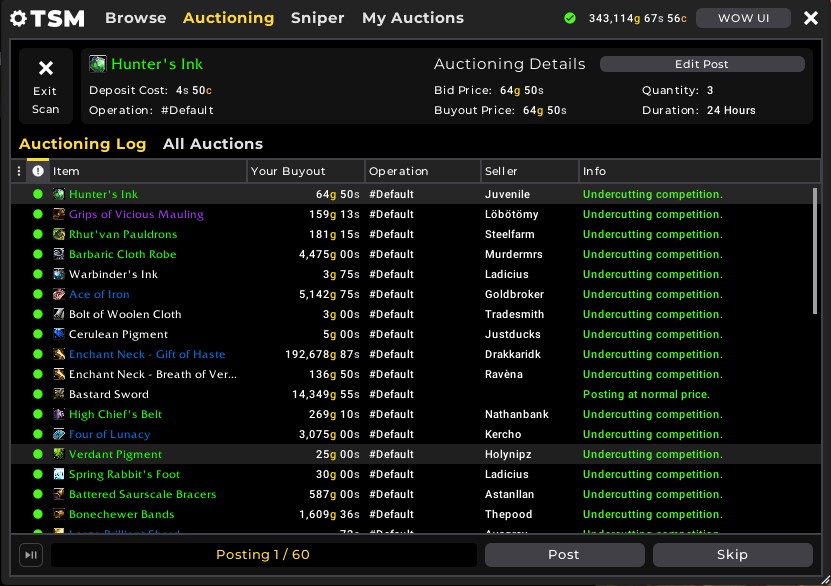This screenshot has width=831, height=586.
Task: Click the Posting 1 / 60 progress bar
Action: coord(263,555)
